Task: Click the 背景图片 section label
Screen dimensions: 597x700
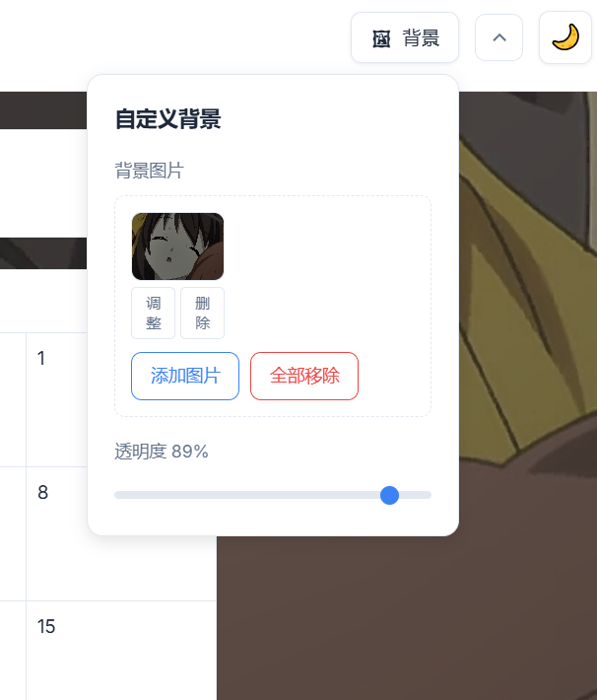Action: 149,171
